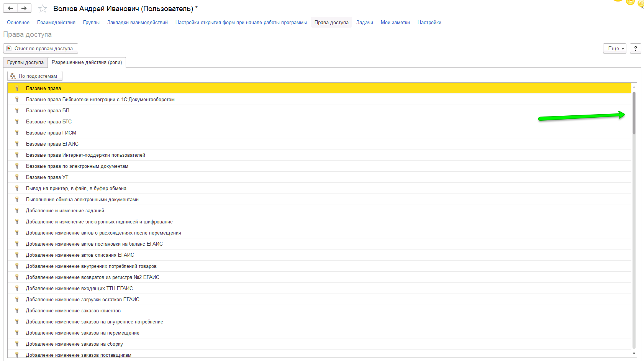This screenshot has height=361, width=644.
Task: Toggle the По подсистемам grouping button
Action: point(35,76)
